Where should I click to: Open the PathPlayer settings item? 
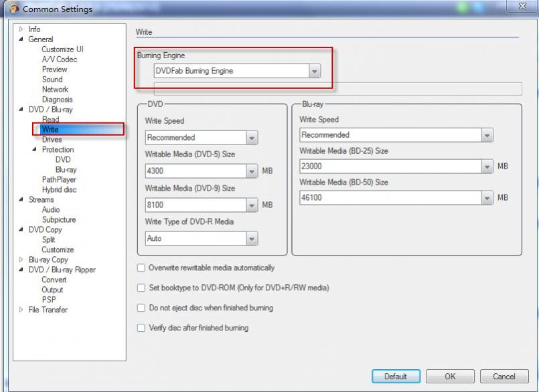point(59,179)
